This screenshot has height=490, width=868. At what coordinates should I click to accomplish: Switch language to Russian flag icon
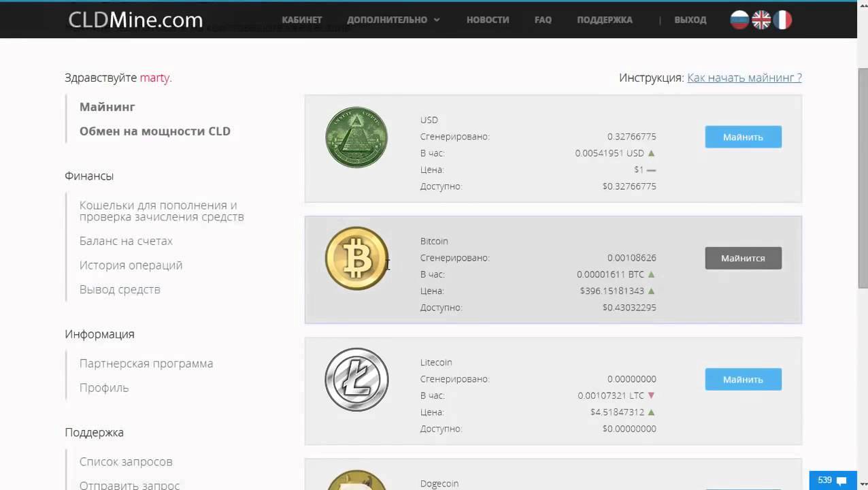739,20
